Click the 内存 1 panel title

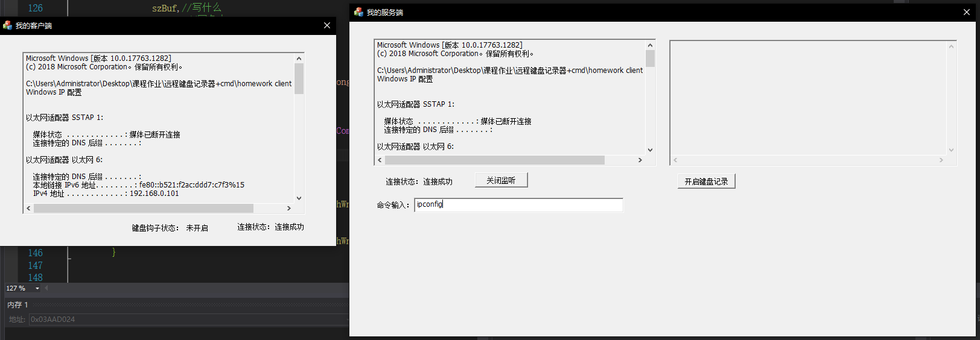click(x=17, y=305)
